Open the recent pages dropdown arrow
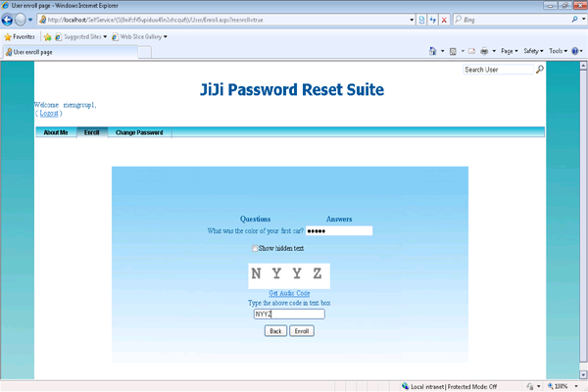This screenshot has height=392, width=588. [x=30, y=20]
